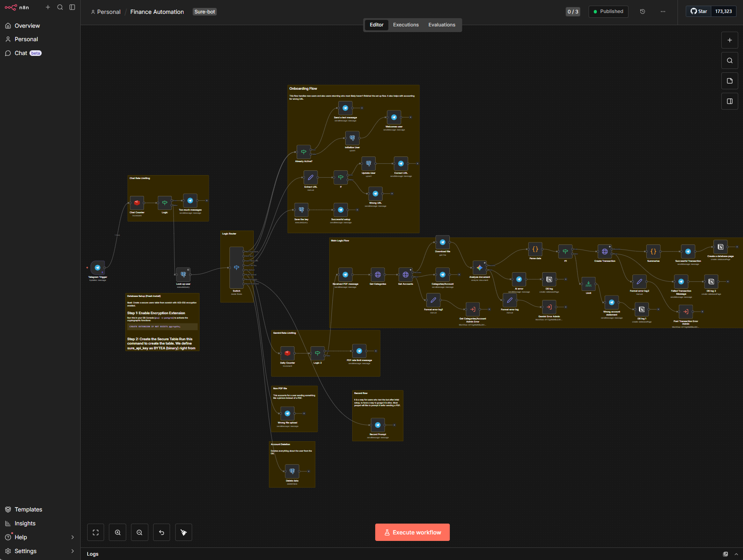Toggle the right side panel icon
This screenshot has width=743, height=560.
pos(730,101)
